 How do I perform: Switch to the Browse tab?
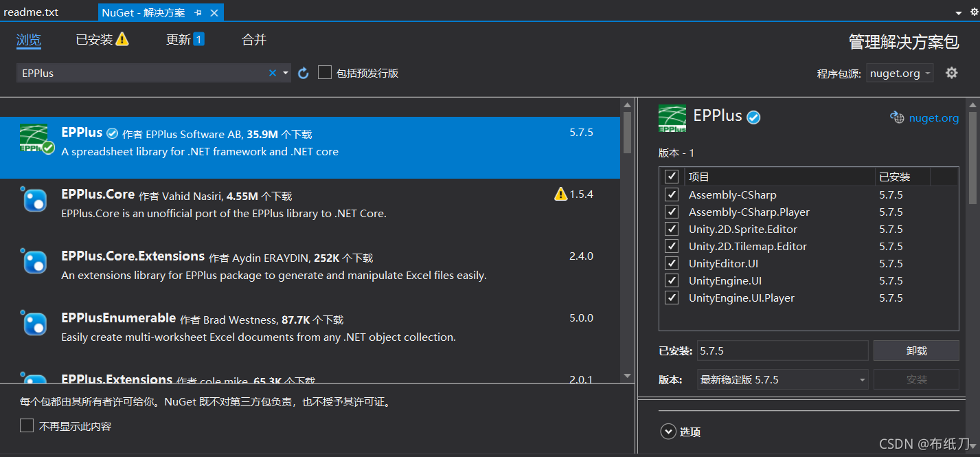pos(29,40)
